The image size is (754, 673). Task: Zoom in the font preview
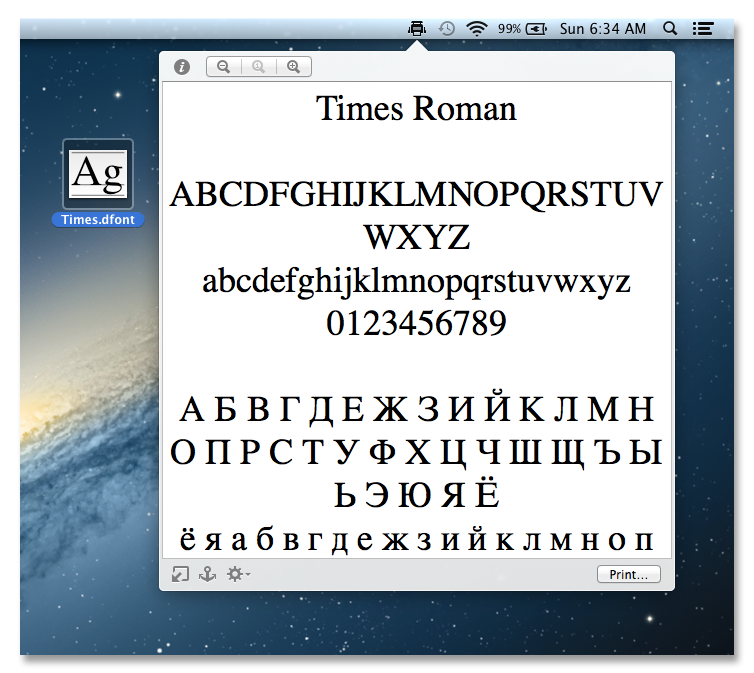pyautogui.click(x=294, y=66)
